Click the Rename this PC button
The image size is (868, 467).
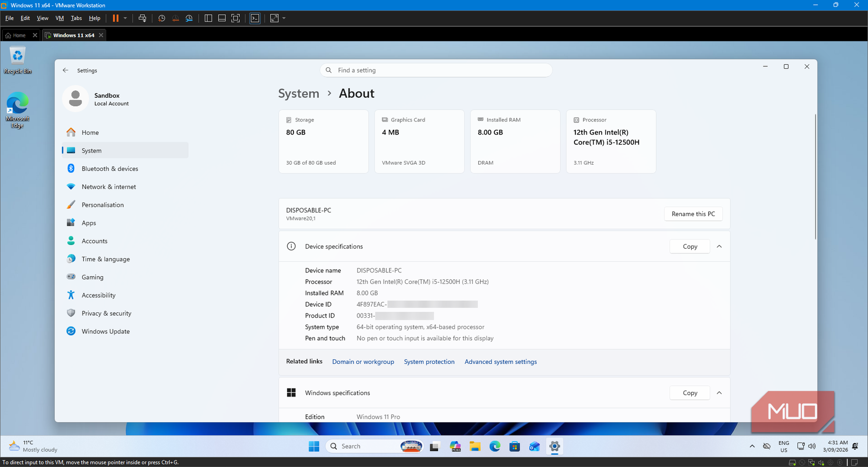693,214
